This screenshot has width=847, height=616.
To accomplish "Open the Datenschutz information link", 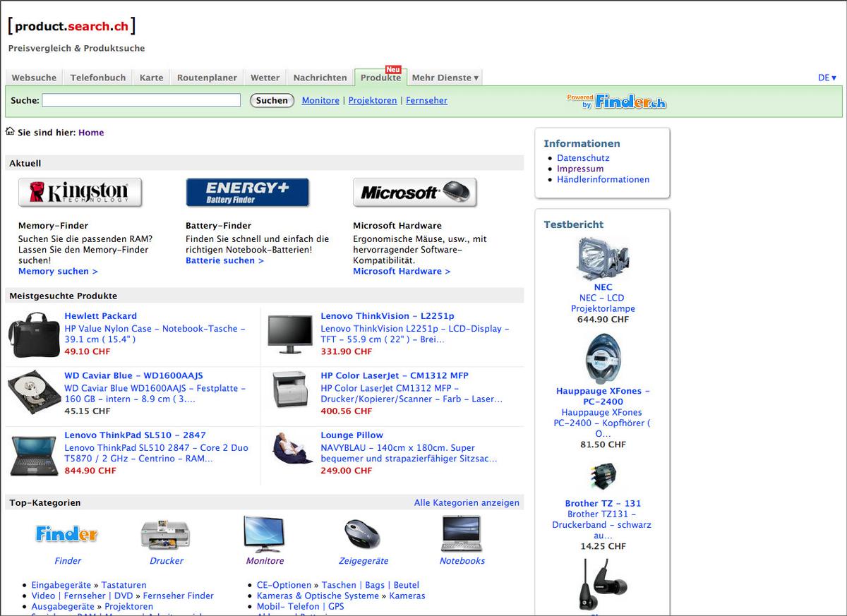I will click(x=583, y=158).
